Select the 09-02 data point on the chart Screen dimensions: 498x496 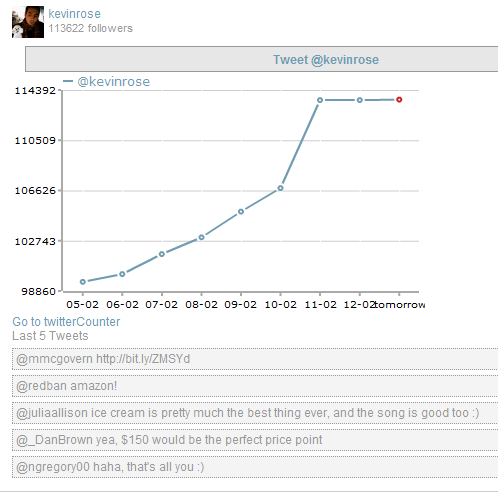(x=241, y=212)
